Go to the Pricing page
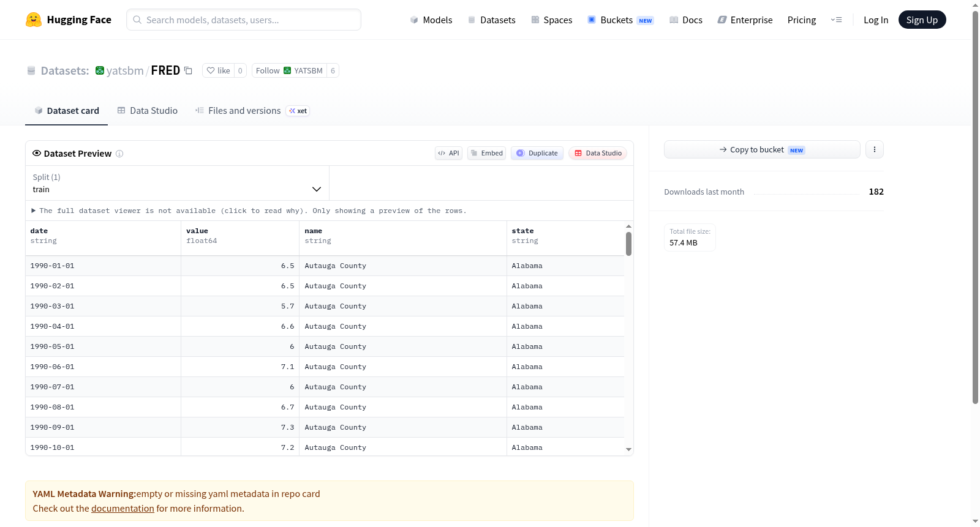Image resolution: width=980 pixels, height=527 pixels. click(x=802, y=20)
